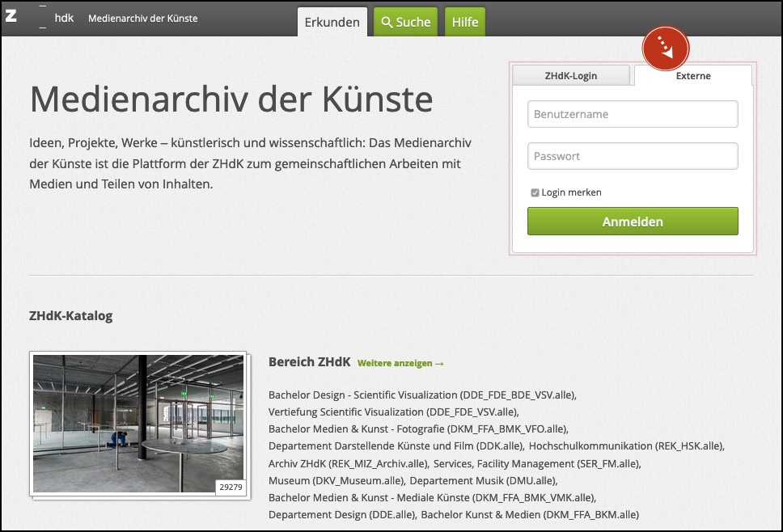Open Bachelor Design - Scientific Visualization link
This screenshot has height=532, width=783.
[421, 395]
